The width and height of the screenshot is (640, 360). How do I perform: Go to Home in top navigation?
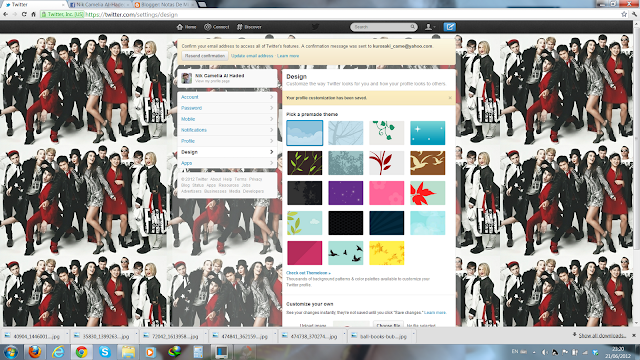click(187, 27)
